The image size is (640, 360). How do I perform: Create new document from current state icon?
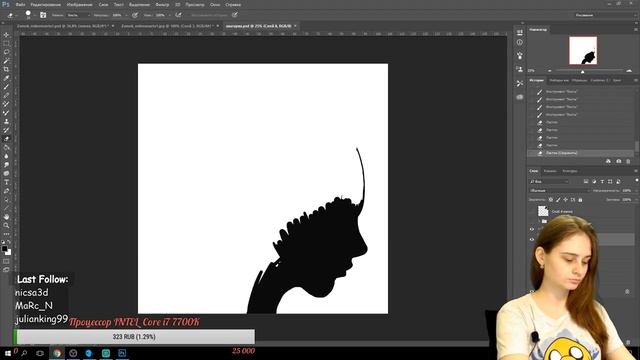(608, 162)
